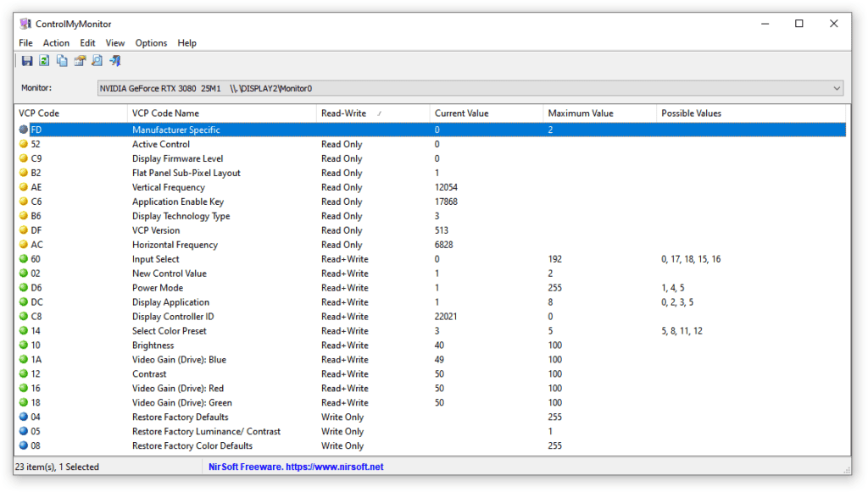Select the Video Gain (Drive): Blue row
The width and height of the screenshot is (868, 492).
click(431, 359)
